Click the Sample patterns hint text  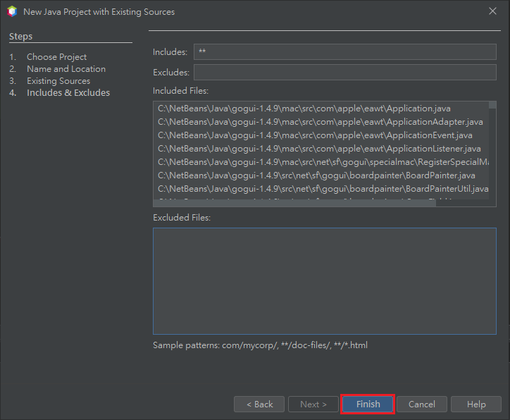260,345
